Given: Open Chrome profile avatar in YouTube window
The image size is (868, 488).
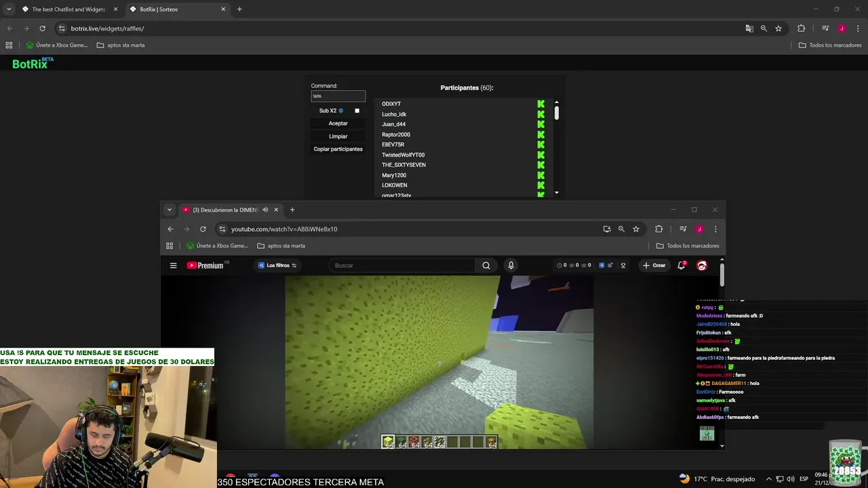Looking at the screenshot, I should (x=699, y=229).
